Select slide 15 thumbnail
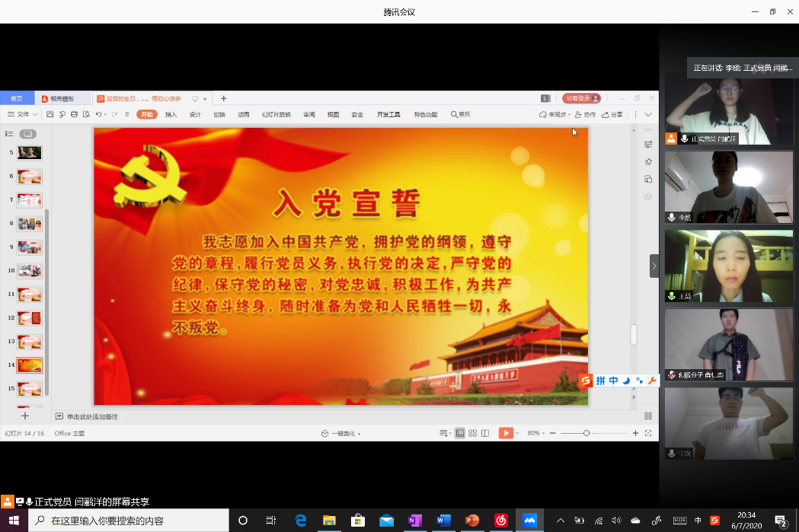799x532 pixels. point(30,389)
